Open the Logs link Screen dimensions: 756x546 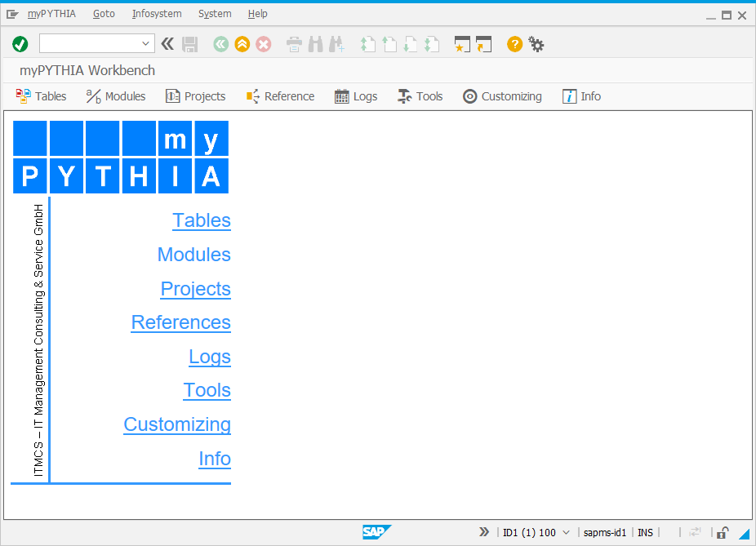pyautogui.click(x=210, y=357)
